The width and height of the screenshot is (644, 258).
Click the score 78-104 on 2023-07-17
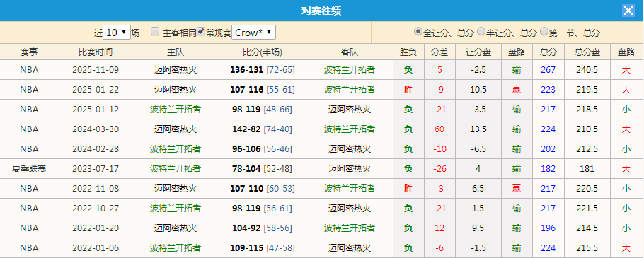(246, 168)
